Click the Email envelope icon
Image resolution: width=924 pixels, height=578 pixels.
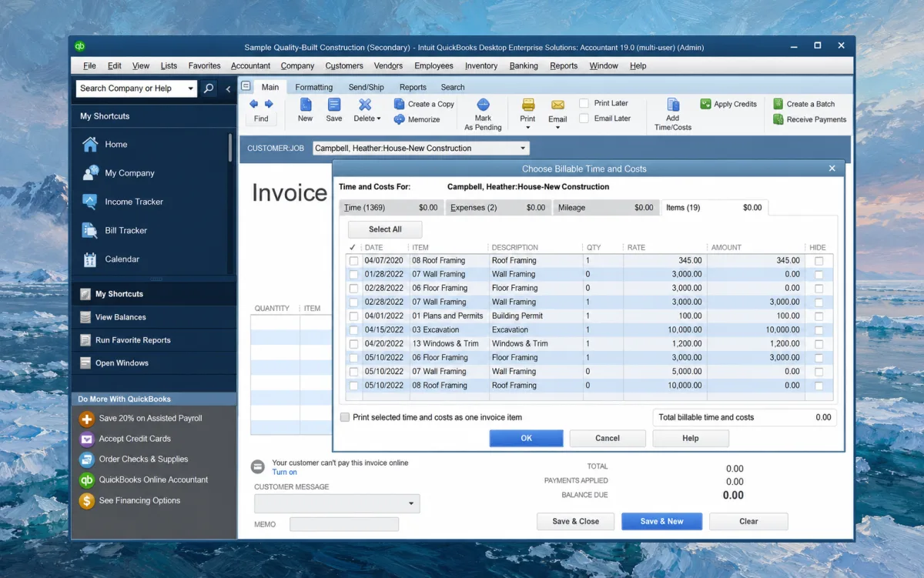click(557, 105)
